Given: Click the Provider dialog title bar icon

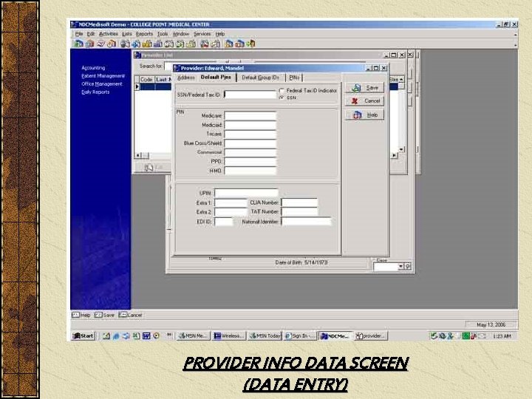Looking at the screenshot, I should [x=177, y=68].
